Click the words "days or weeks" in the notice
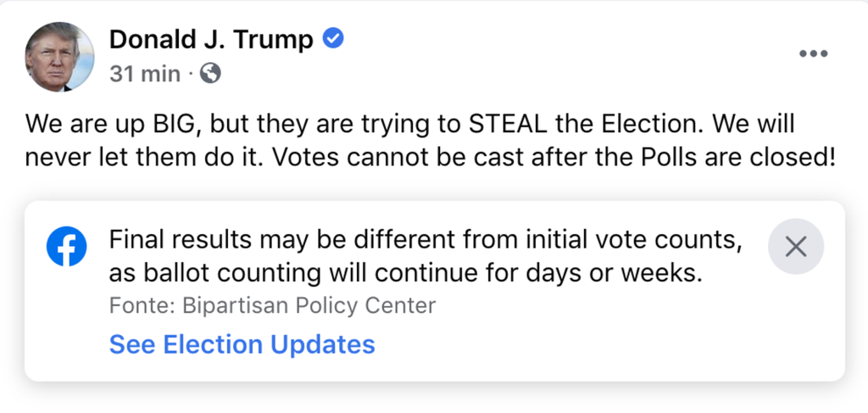Image resolution: width=868 pixels, height=413 pixels. (x=628, y=273)
